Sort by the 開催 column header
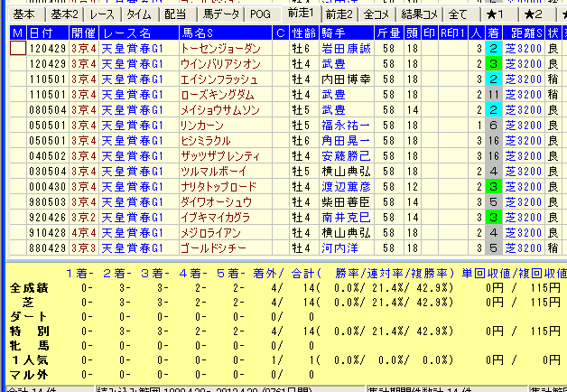 coord(84,33)
